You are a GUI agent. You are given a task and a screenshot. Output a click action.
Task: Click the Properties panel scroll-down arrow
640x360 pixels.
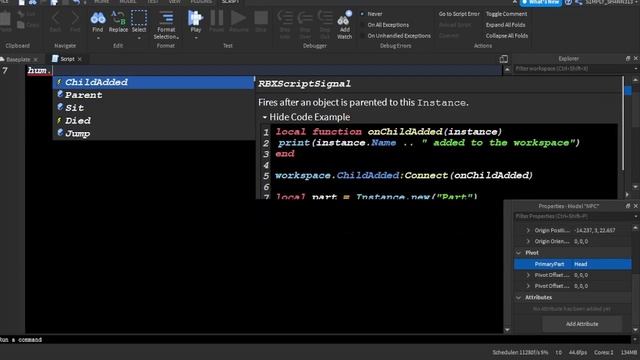click(636, 330)
